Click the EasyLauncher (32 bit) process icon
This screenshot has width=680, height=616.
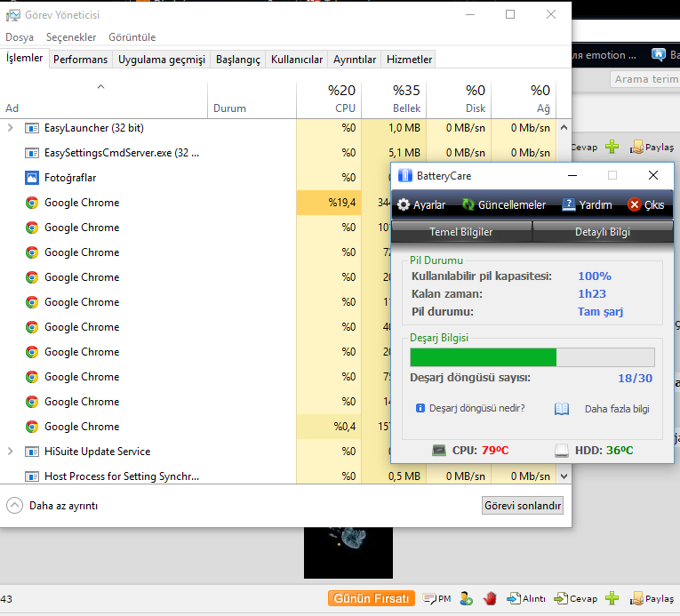(32, 128)
